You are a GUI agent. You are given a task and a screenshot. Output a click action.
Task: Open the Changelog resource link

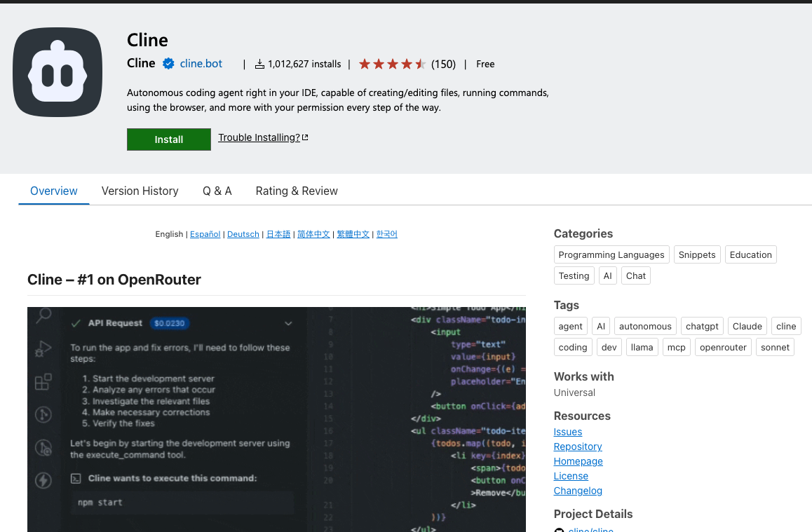coord(578,491)
